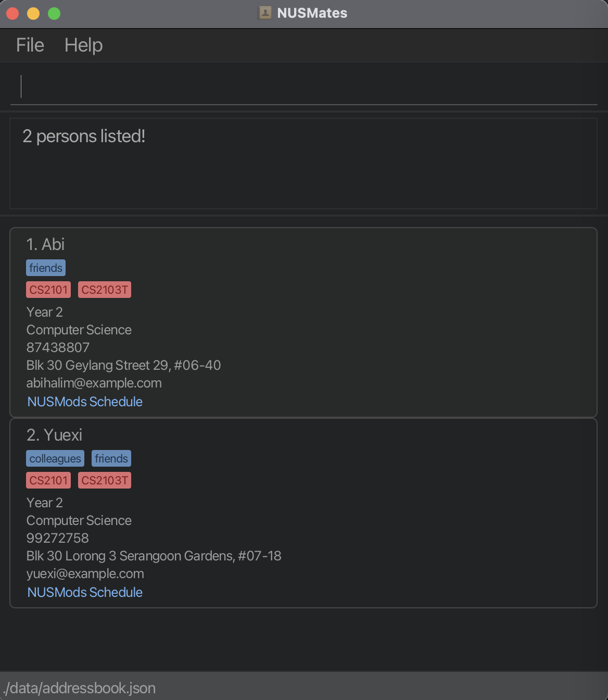Select the Abi contact card name
608x700 pixels.
pos(45,244)
